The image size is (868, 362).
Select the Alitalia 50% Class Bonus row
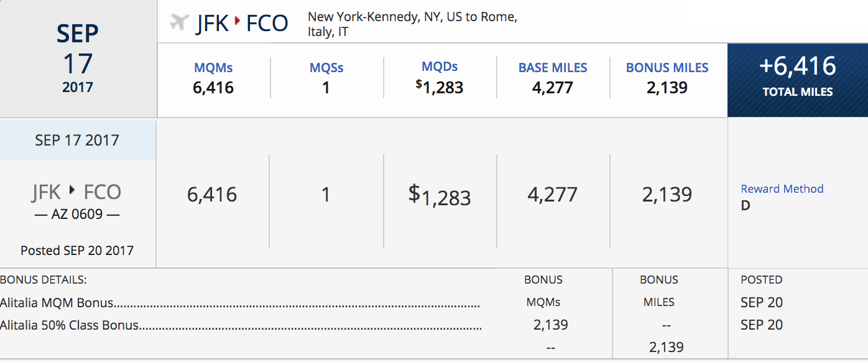coord(70,325)
